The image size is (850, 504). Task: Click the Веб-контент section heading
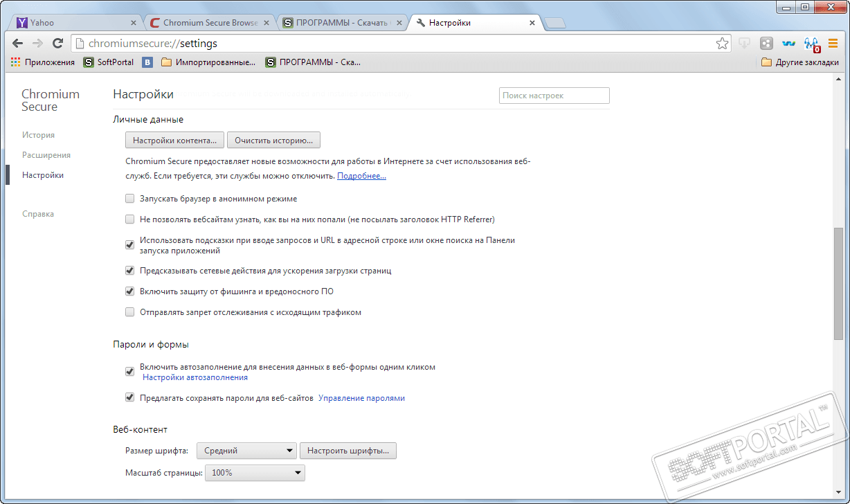tap(140, 429)
